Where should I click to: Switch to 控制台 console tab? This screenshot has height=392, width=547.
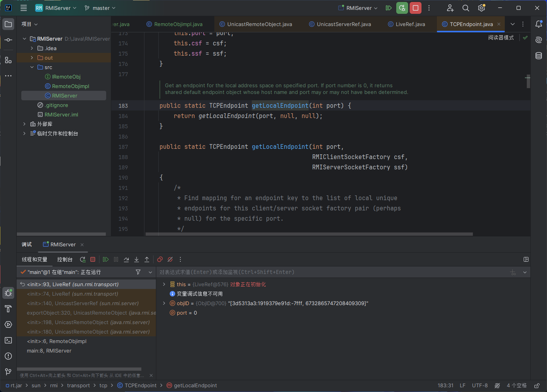click(65, 259)
